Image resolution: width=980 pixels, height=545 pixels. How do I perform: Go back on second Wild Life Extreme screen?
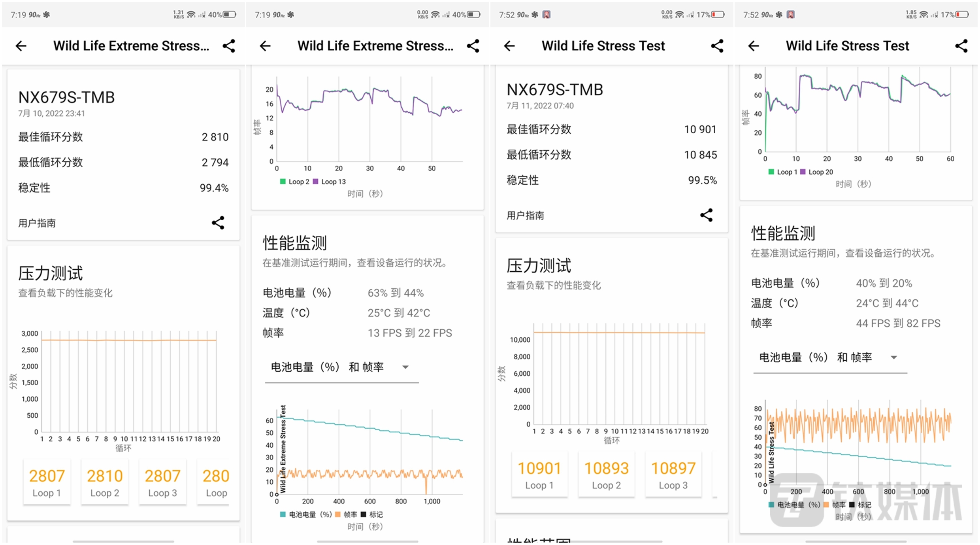click(265, 46)
